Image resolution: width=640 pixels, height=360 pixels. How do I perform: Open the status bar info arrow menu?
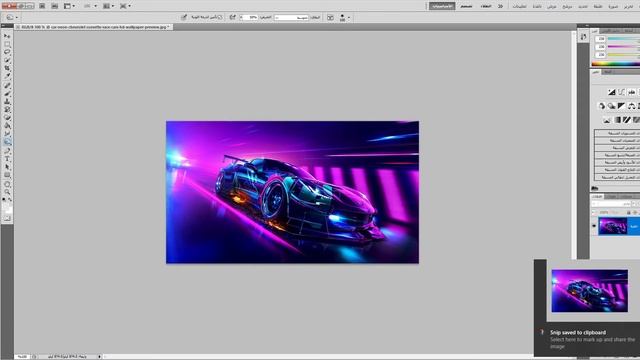pos(99,357)
